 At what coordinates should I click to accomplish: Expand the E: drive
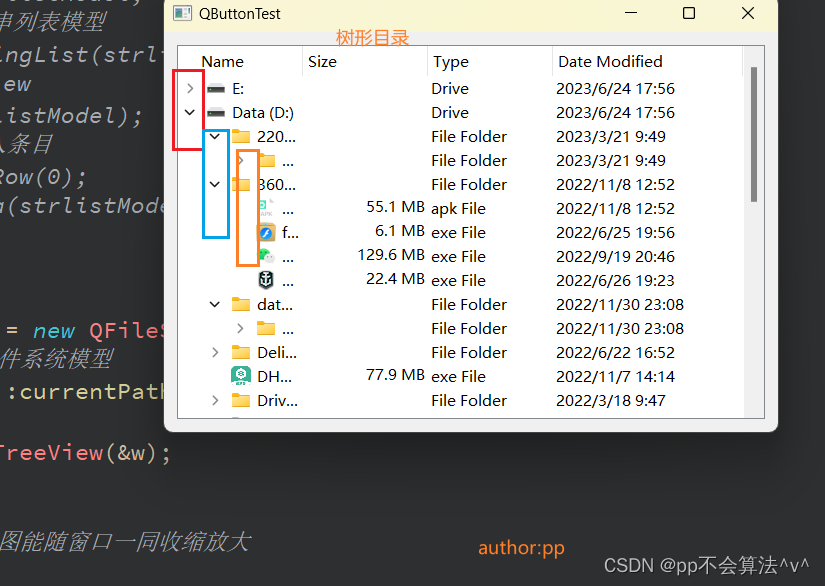pyautogui.click(x=190, y=88)
